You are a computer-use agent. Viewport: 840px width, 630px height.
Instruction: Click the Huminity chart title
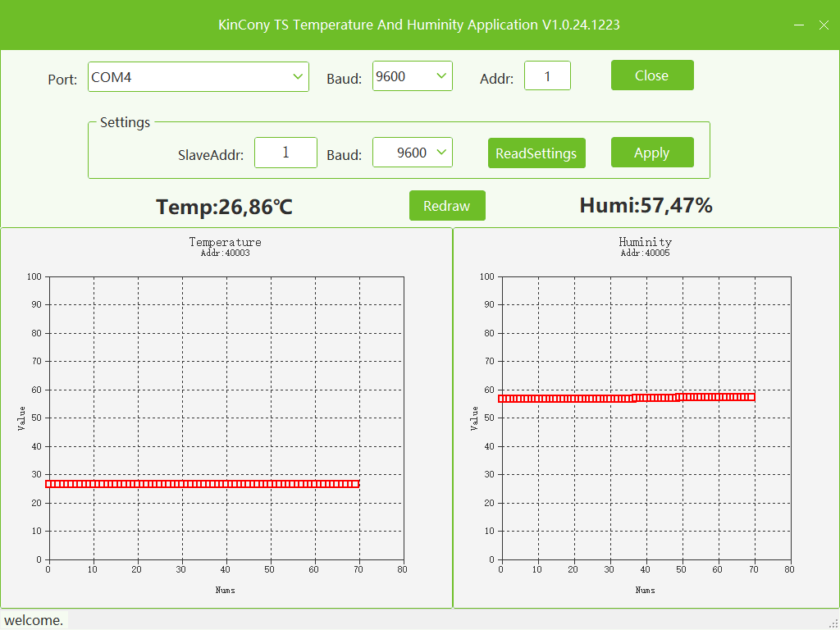point(645,242)
